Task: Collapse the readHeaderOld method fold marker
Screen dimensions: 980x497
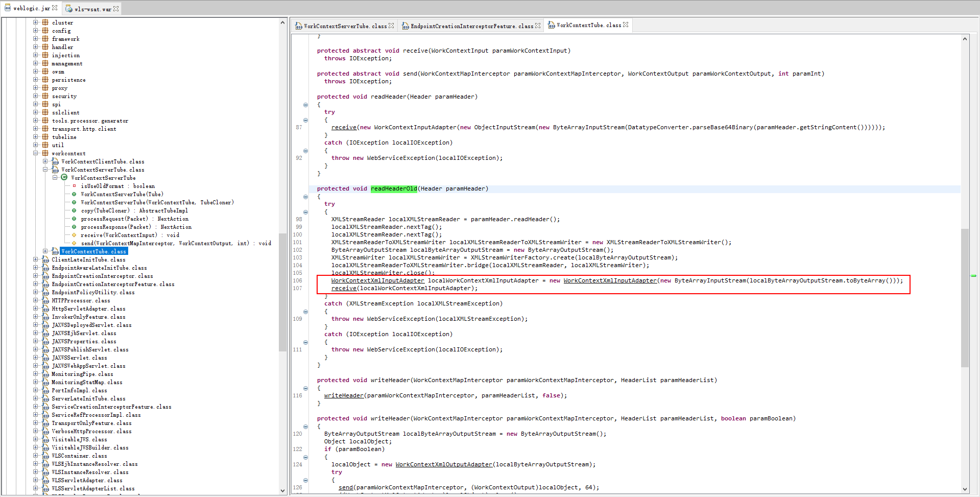Action: [305, 197]
